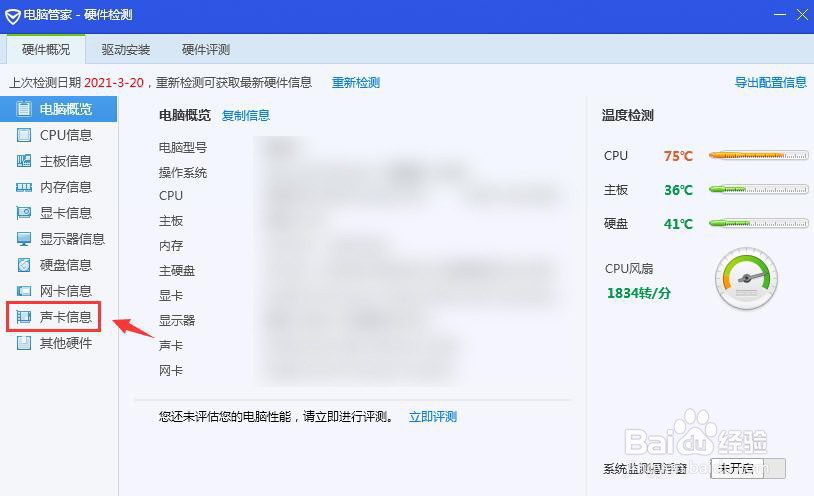Viewport: 814px width, 496px height.
Task: Click the 重新检测 link
Action: [x=356, y=83]
